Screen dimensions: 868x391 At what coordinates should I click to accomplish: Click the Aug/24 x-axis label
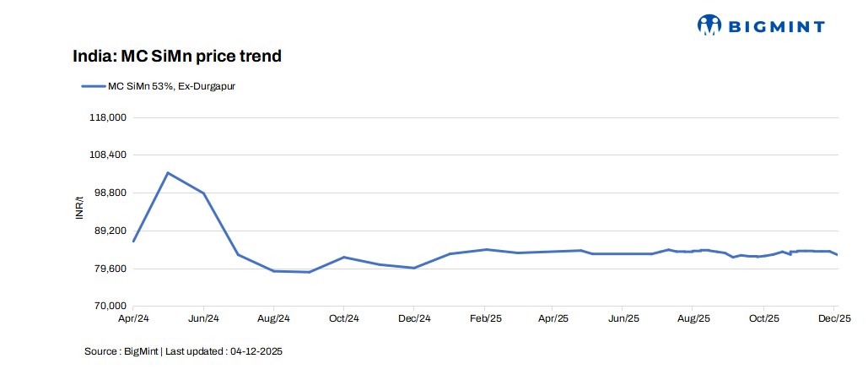click(x=273, y=318)
